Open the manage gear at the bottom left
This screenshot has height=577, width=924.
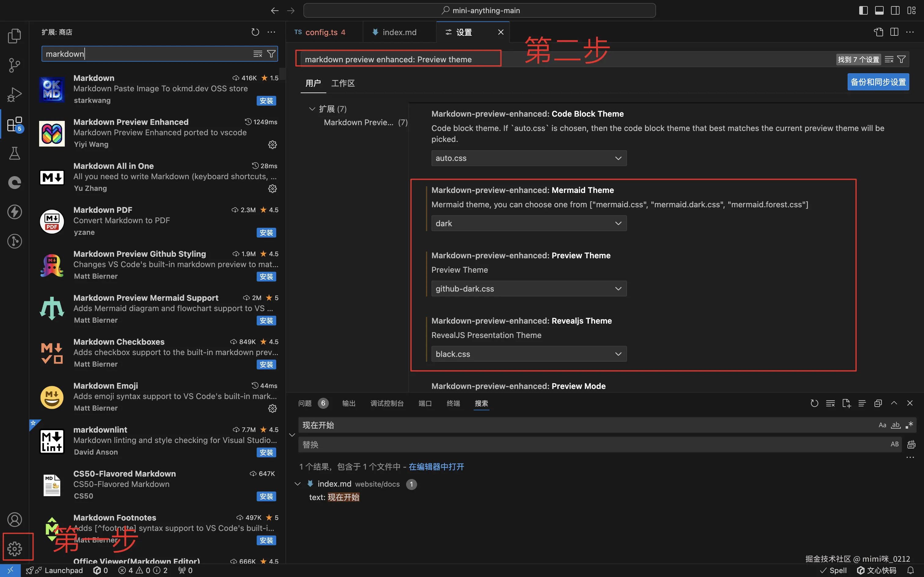coord(15,548)
